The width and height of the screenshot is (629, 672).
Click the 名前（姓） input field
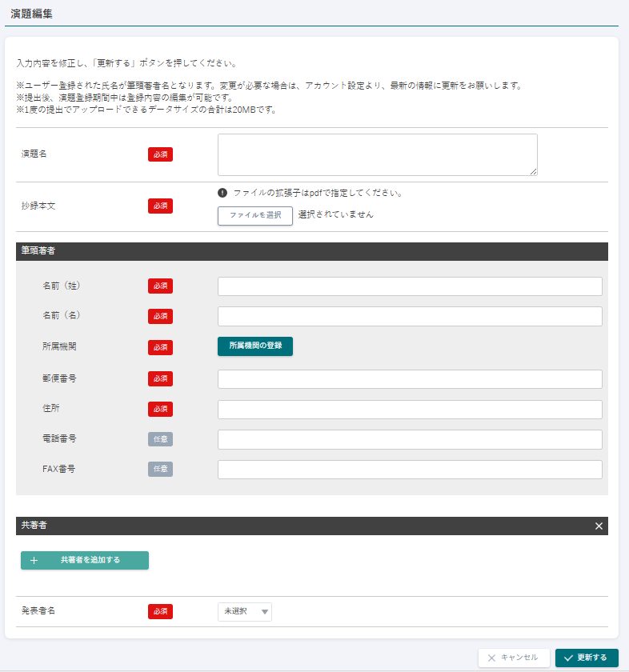tap(410, 286)
